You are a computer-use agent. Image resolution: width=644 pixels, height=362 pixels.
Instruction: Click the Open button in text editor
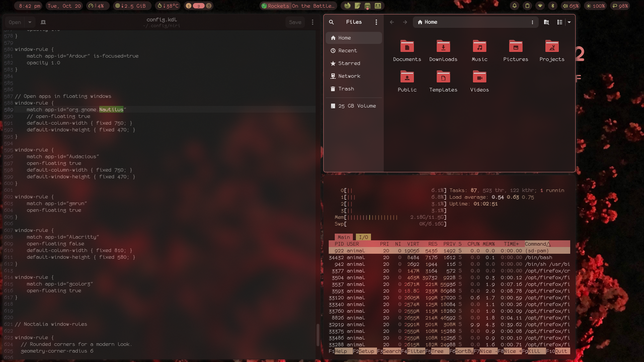[x=15, y=22]
